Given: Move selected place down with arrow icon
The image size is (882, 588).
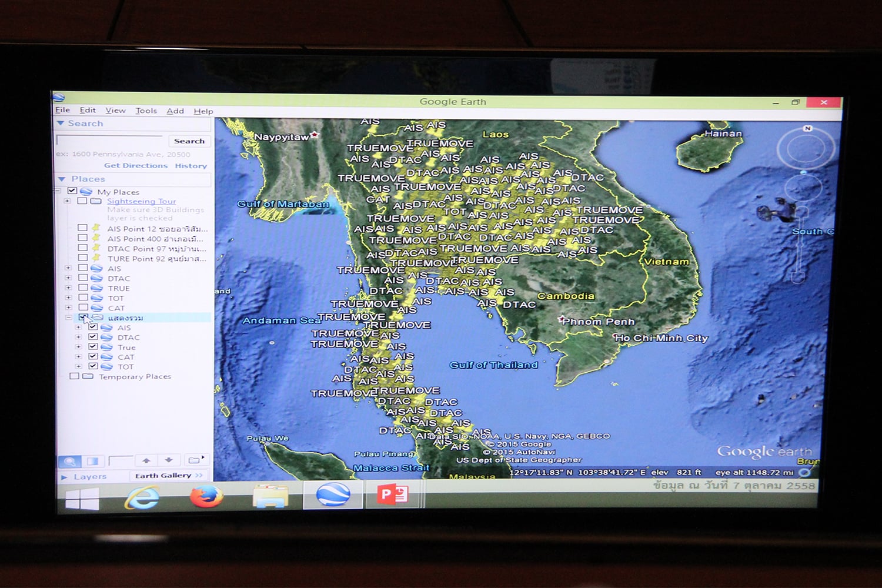Looking at the screenshot, I should 169,460.
